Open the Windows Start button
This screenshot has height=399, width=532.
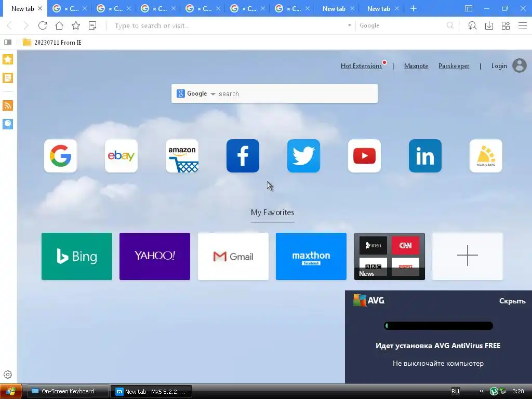click(x=11, y=392)
